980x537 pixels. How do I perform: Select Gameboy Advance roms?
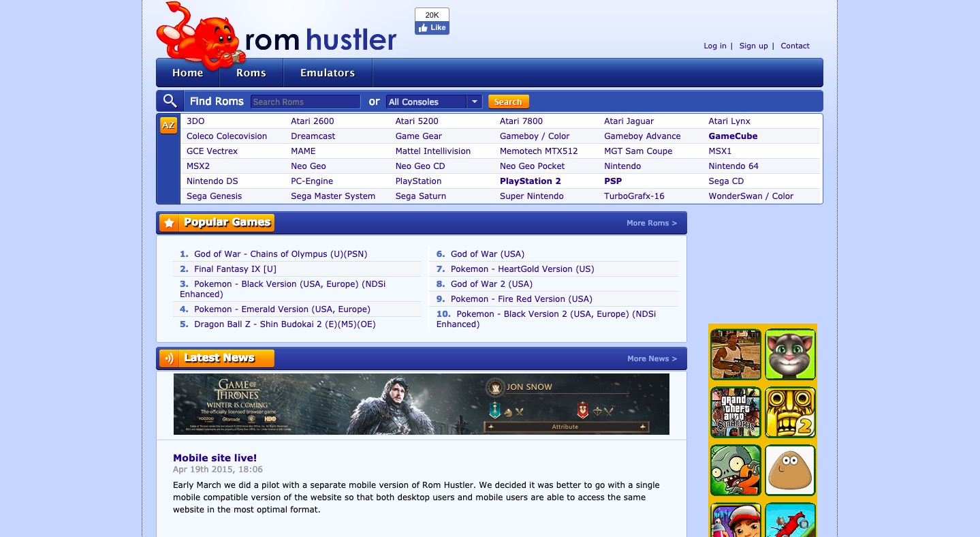(x=642, y=136)
